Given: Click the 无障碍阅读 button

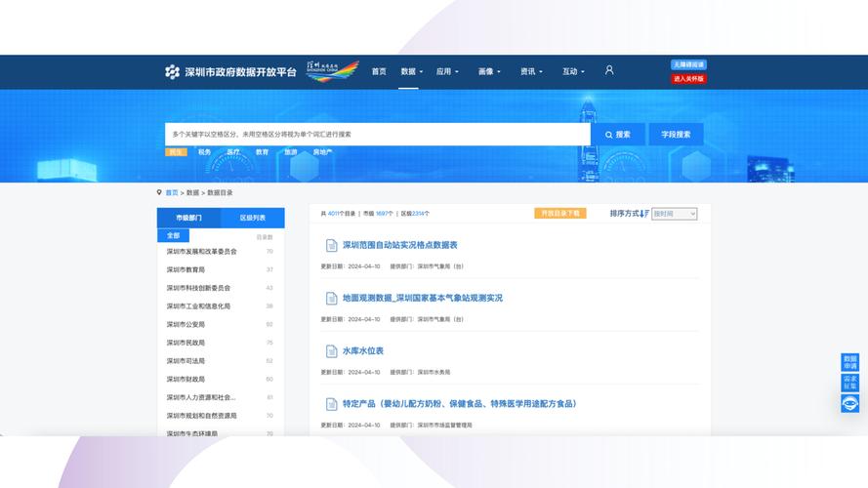Looking at the screenshot, I should [688, 64].
